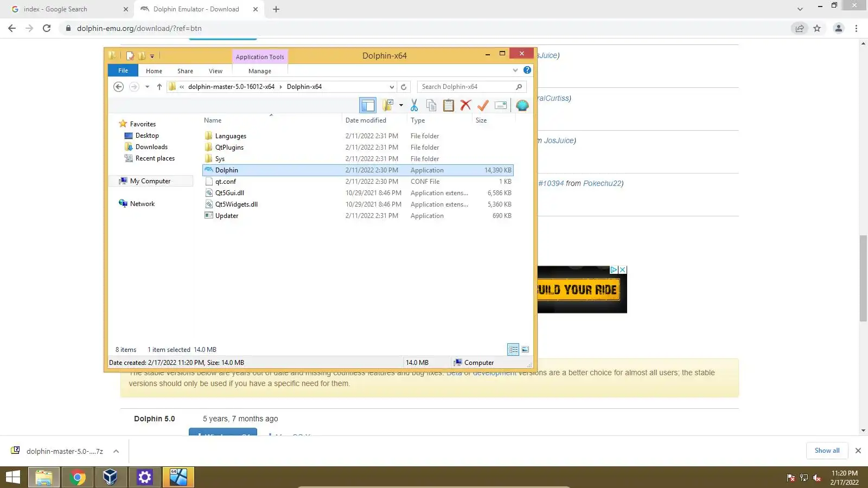Open the Windows Start button
This screenshot has width=868, height=488.
(x=12, y=477)
